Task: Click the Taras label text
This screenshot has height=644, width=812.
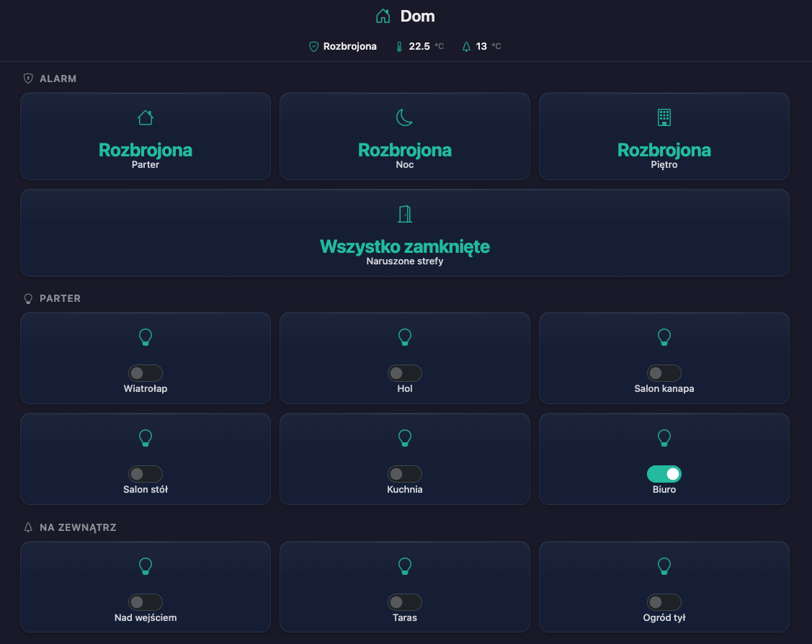Action: pos(404,617)
